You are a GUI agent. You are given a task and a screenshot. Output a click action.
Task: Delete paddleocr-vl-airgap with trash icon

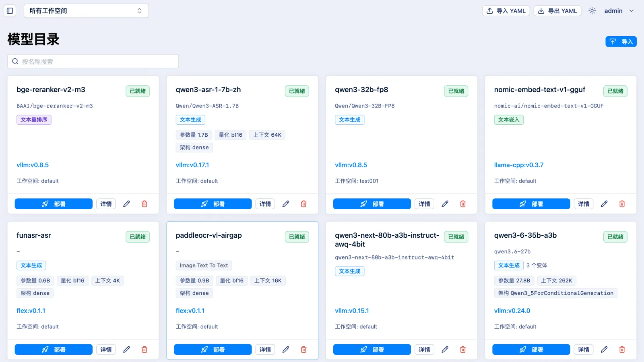coord(304,350)
